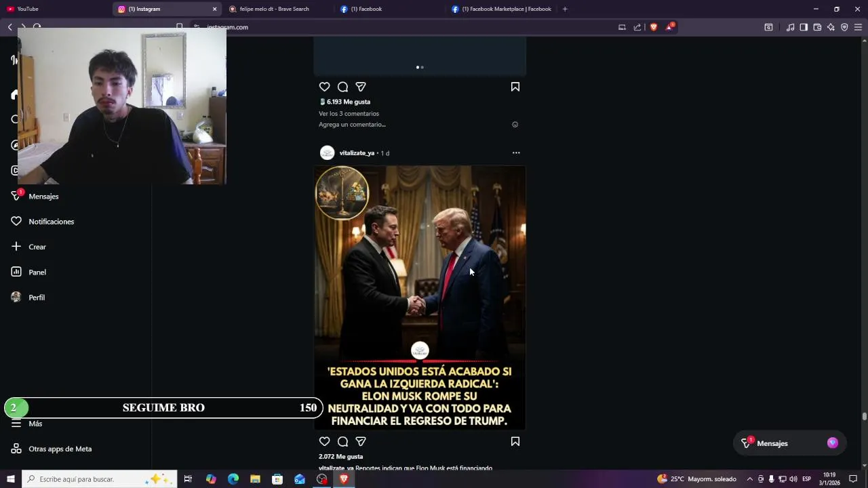868x488 pixels.
Task: Bookmark the vitalizate_ya post
Action: click(515, 441)
